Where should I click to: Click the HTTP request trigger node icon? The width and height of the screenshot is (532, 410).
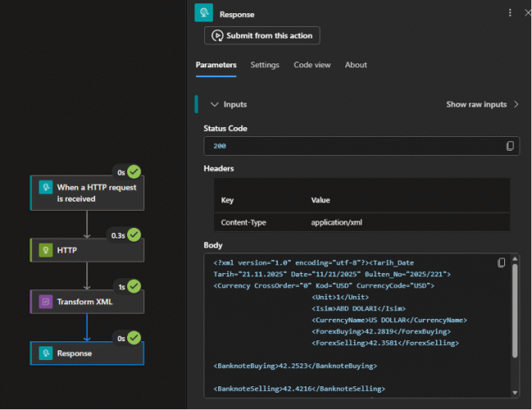pos(45,187)
